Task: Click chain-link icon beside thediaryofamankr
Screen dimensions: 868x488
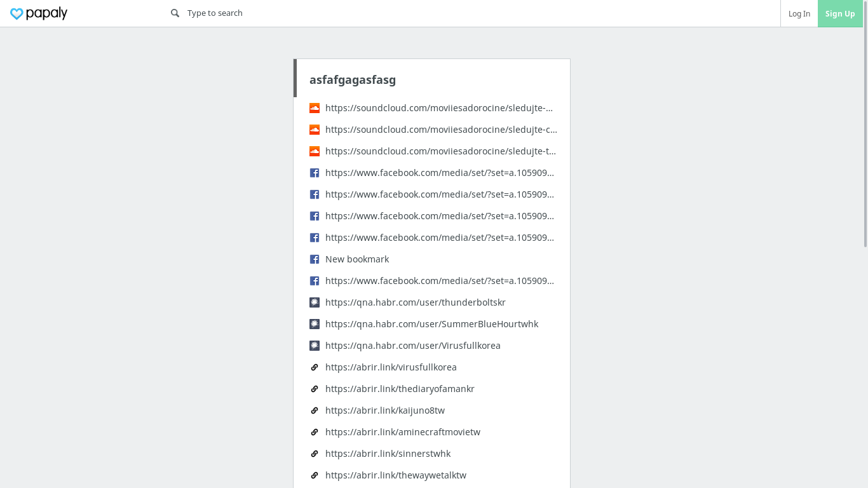Action: click(x=315, y=389)
